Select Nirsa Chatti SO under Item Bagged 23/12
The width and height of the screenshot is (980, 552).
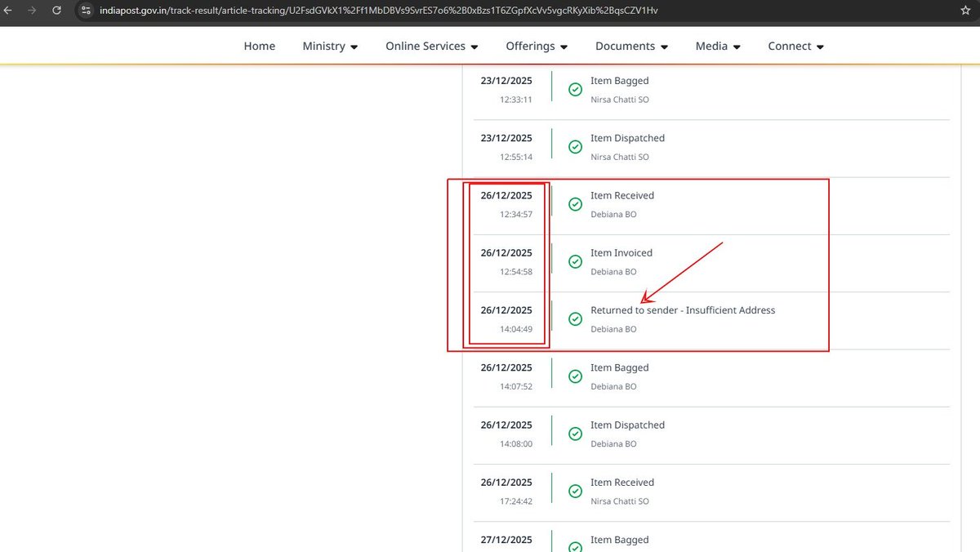620,100
